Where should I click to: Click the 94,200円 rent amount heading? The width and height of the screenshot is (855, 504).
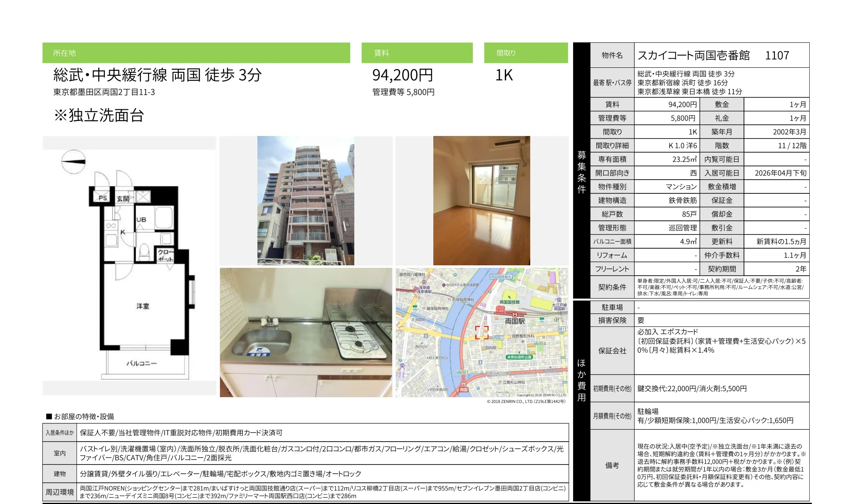tap(403, 75)
